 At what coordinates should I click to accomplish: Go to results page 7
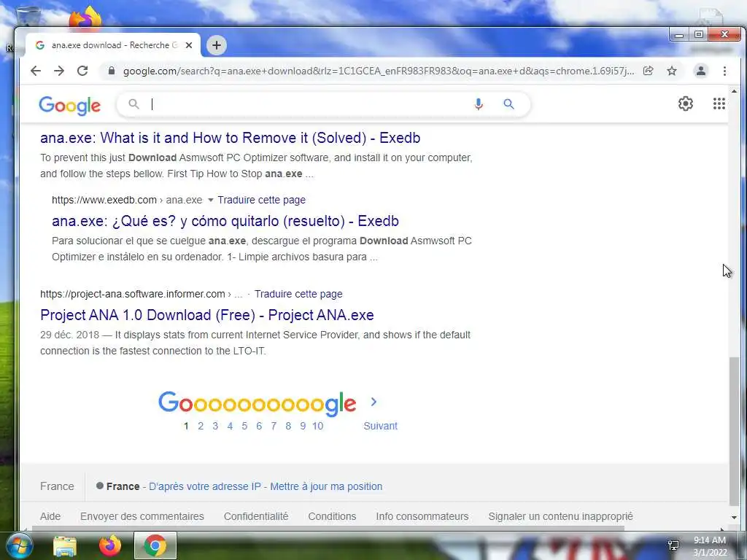point(274,426)
